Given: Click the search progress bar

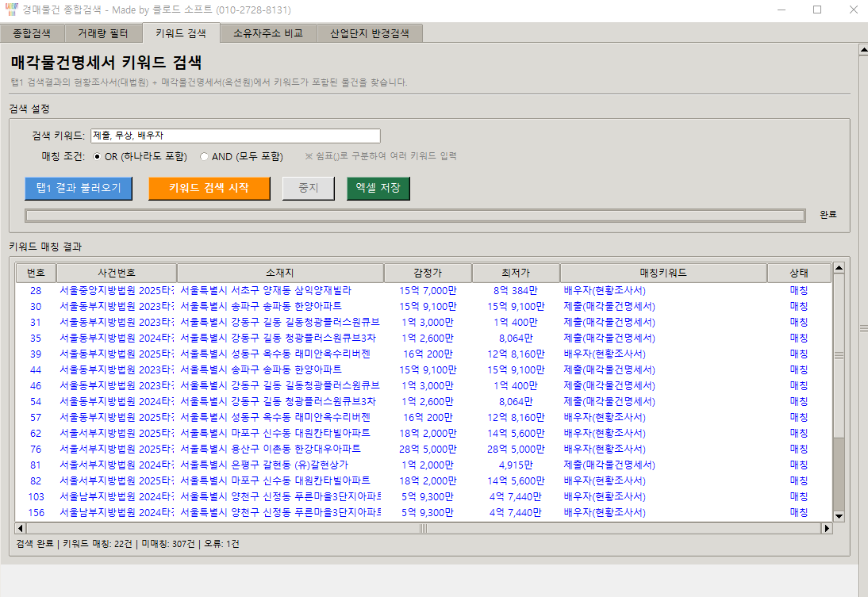Looking at the screenshot, I should pos(414,216).
